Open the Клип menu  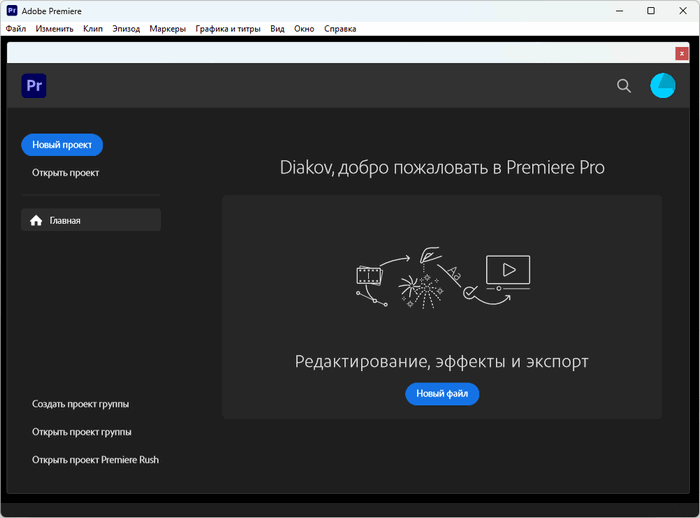pos(93,29)
